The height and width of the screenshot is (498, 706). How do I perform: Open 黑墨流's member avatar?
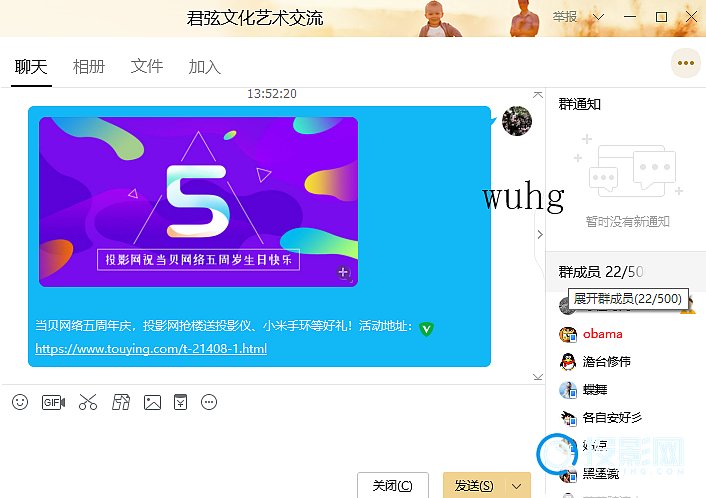[568, 475]
